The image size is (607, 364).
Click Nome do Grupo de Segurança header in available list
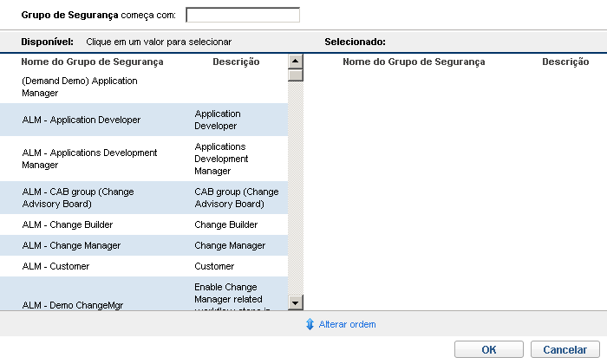tap(93, 62)
